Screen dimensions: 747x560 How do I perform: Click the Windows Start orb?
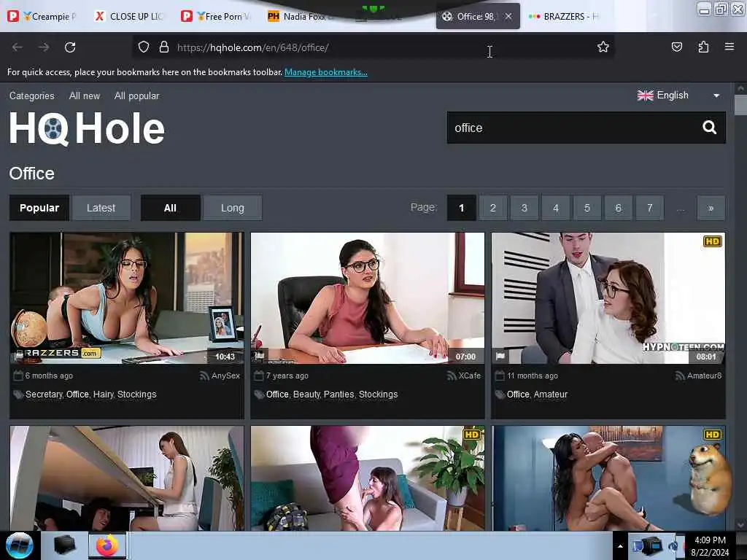click(x=20, y=545)
